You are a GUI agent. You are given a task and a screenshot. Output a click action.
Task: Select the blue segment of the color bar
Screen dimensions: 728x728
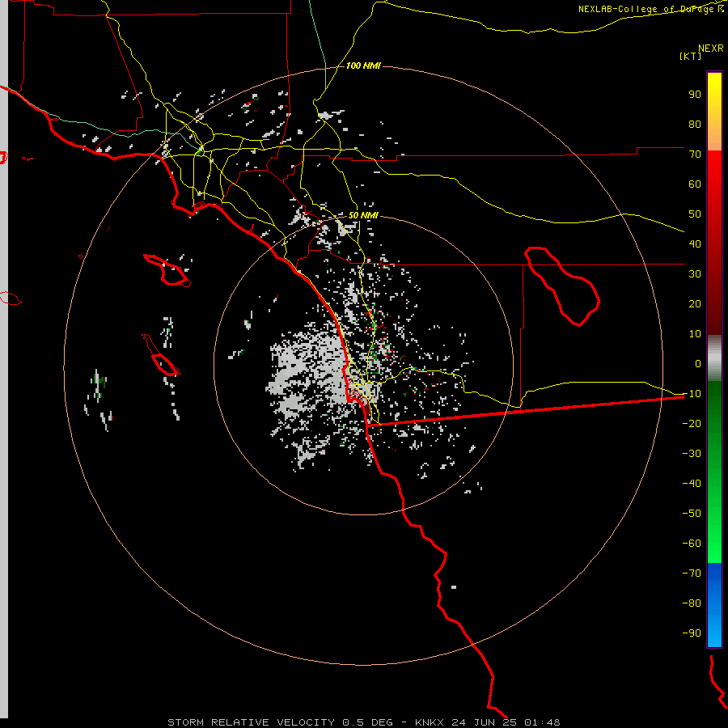click(714, 604)
